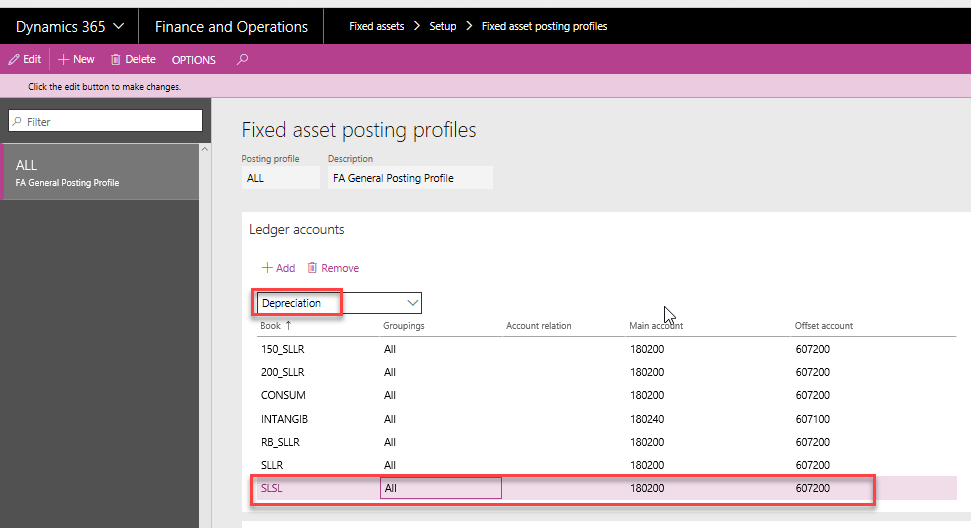Sort by the Book column header
The width and height of the screenshot is (971, 528).
coord(272,326)
